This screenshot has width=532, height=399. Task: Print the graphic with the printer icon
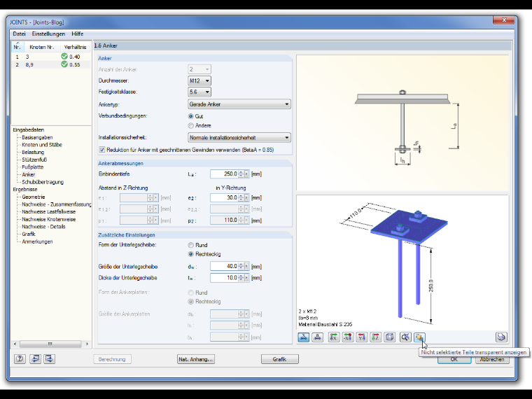click(x=501, y=337)
